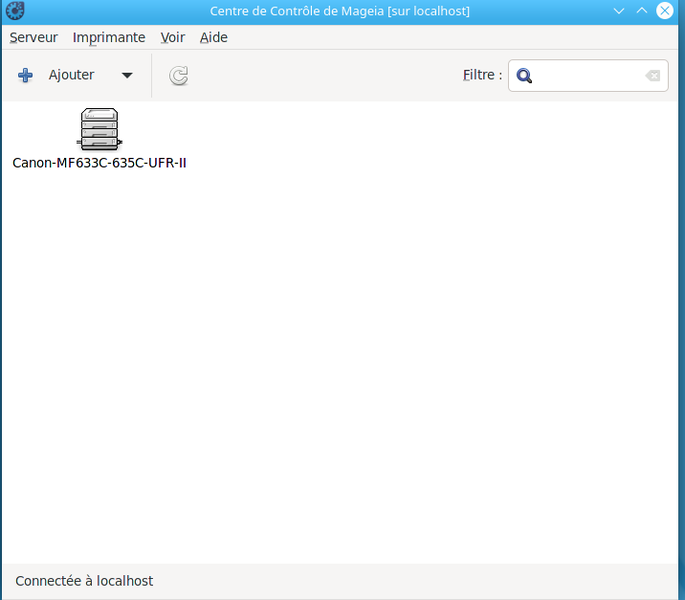Open the Serveur menu

pos(34,38)
